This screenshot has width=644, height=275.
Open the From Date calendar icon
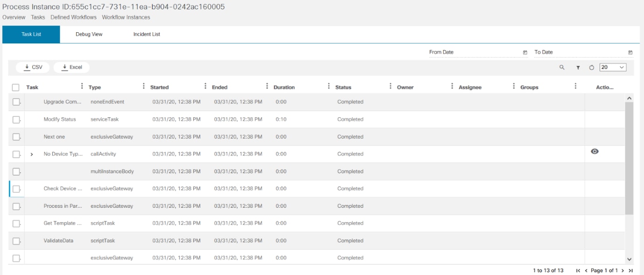point(525,52)
